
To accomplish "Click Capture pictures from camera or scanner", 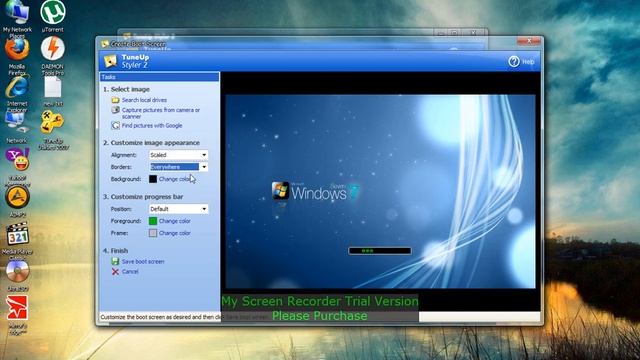I will 161,113.
